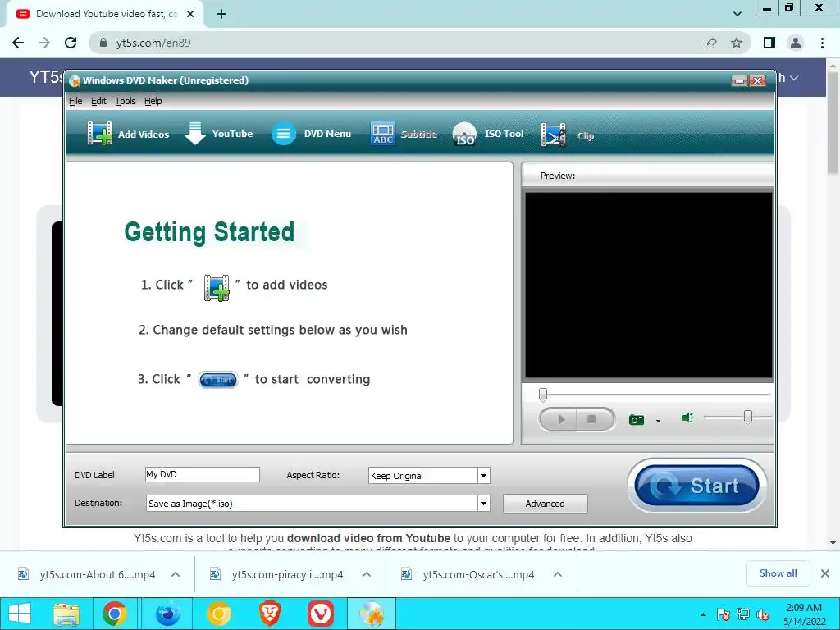Open the DVD Menu tool
Screen dimensions: 840x630
coord(311,134)
